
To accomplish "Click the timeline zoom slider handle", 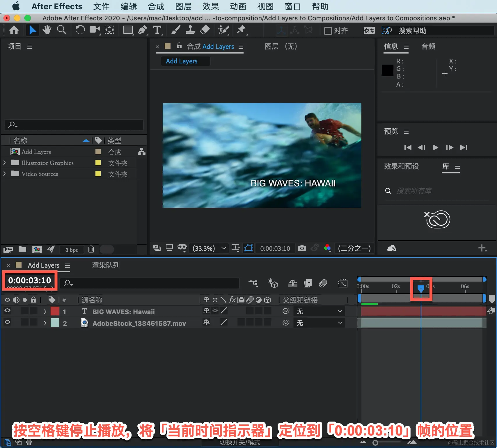I will (x=375, y=443).
